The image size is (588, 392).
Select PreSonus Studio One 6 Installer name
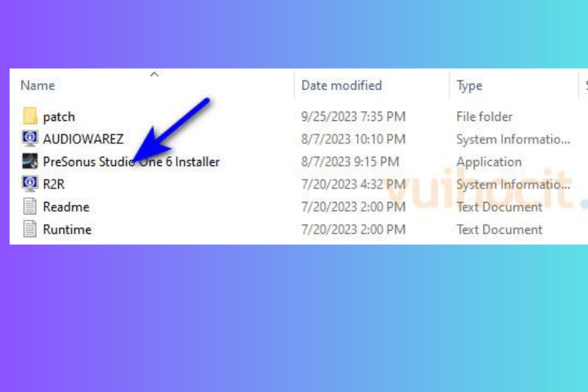pos(131,161)
